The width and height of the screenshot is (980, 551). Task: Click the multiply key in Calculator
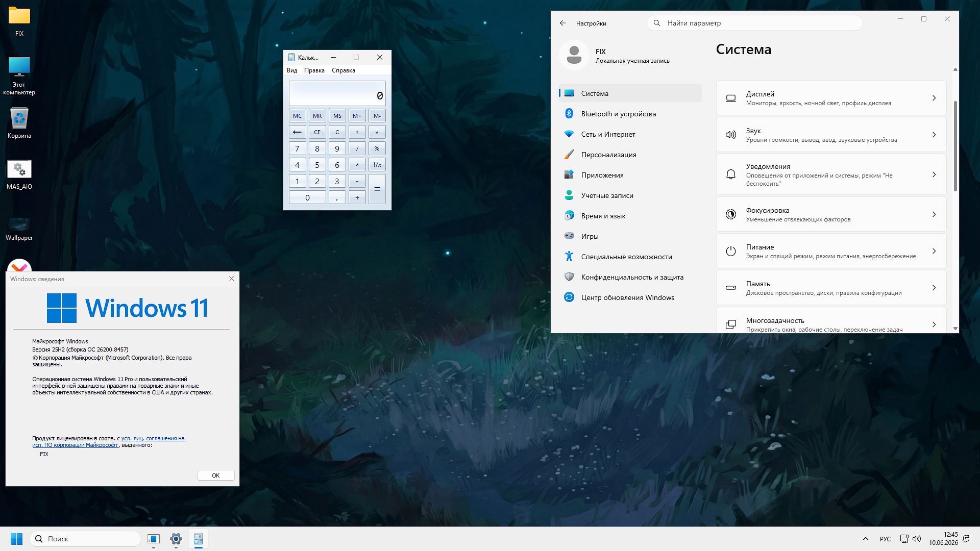pos(357,165)
